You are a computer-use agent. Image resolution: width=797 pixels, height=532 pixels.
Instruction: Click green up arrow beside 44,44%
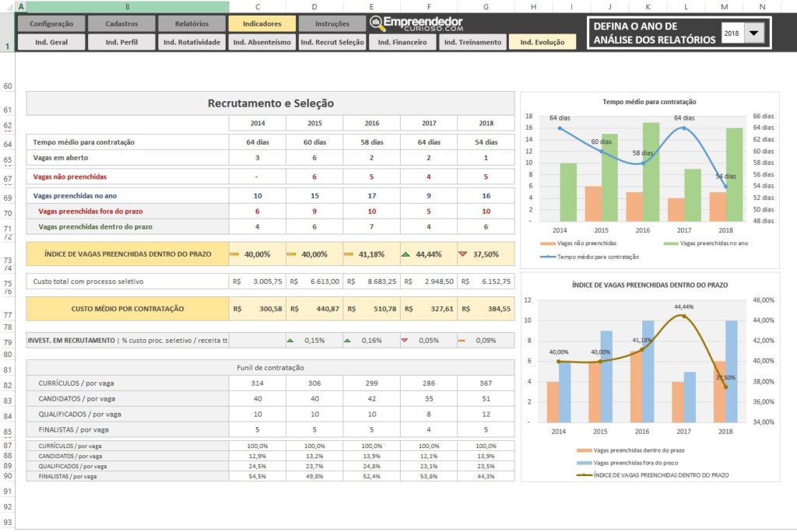click(x=406, y=254)
